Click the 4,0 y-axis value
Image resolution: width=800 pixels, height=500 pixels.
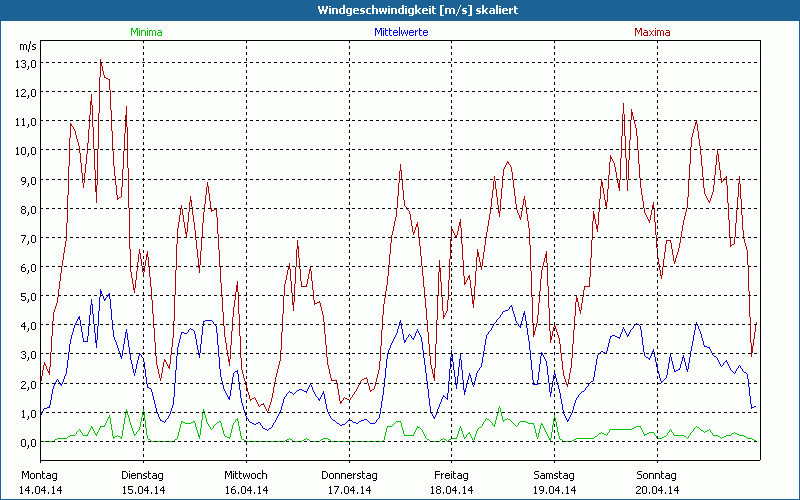[x=28, y=326]
